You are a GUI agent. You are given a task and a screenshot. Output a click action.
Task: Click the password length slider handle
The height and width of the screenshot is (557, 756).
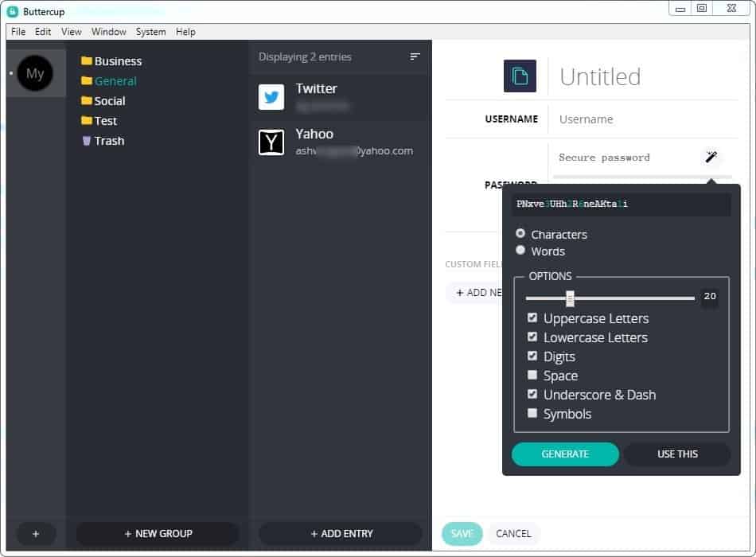click(570, 298)
